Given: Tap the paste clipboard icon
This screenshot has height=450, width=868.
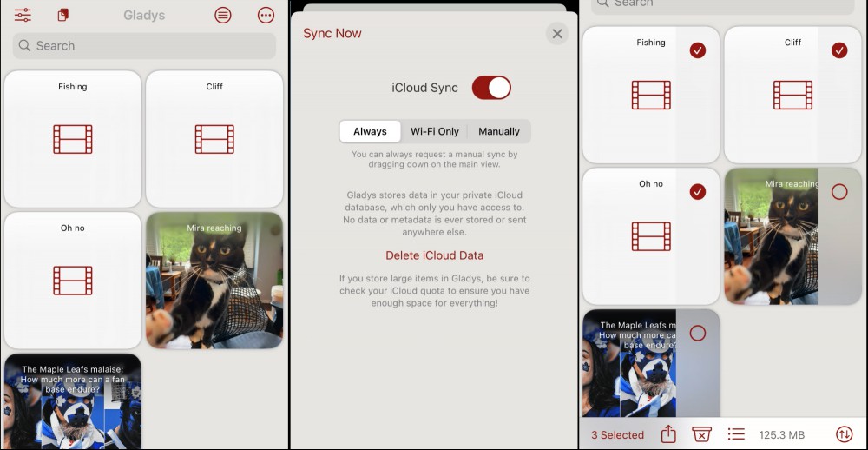Looking at the screenshot, I should point(63,15).
